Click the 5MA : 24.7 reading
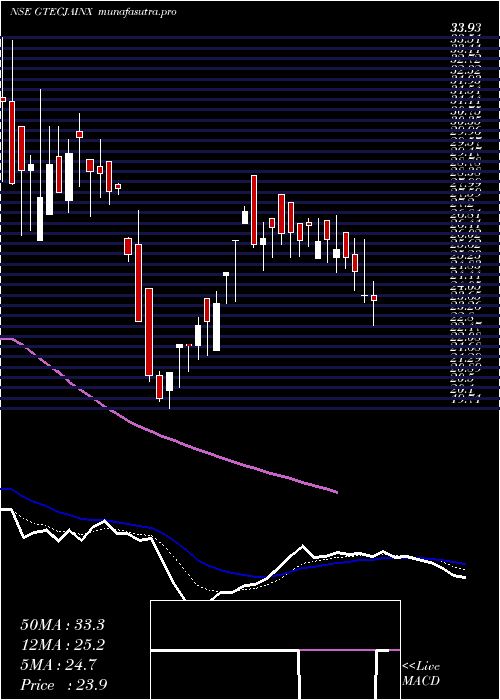The height and width of the screenshot is (700, 500). click(x=59, y=665)
